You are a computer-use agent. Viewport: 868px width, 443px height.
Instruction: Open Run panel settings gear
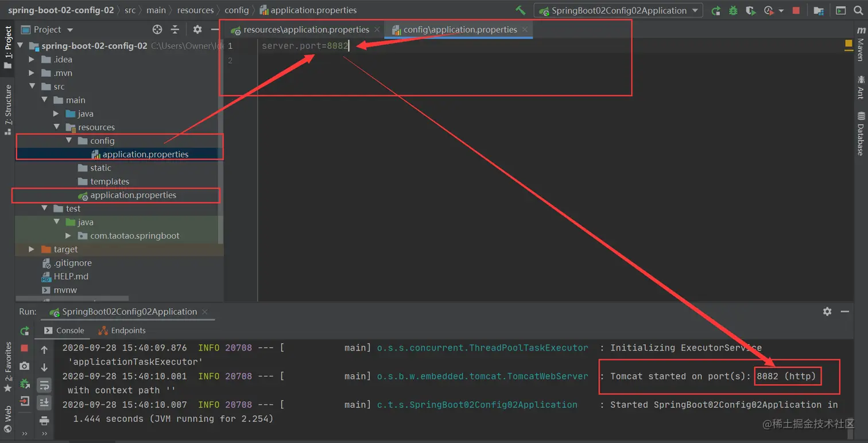[827, 311]
